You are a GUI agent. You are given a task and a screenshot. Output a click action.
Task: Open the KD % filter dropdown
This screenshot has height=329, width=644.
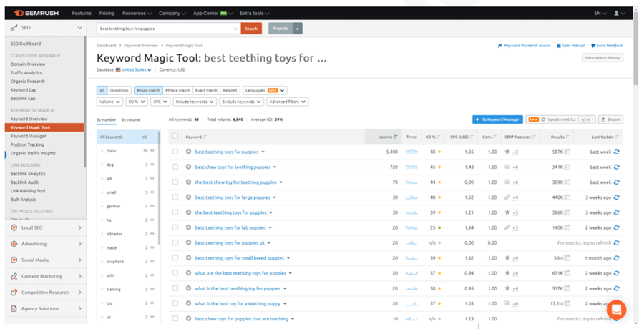pos(137,102)
